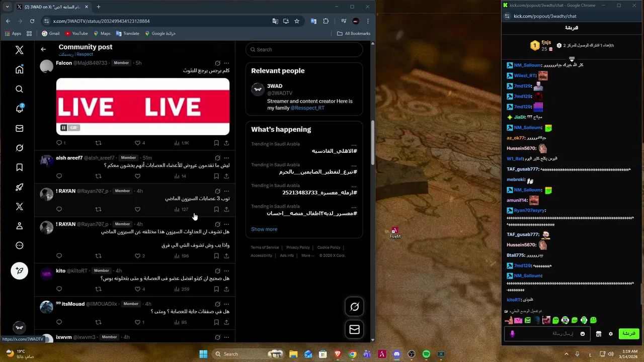Viewport: 644px width, 362px height.
Task: Open more options on Falcon post
Action: pos(226,63)
